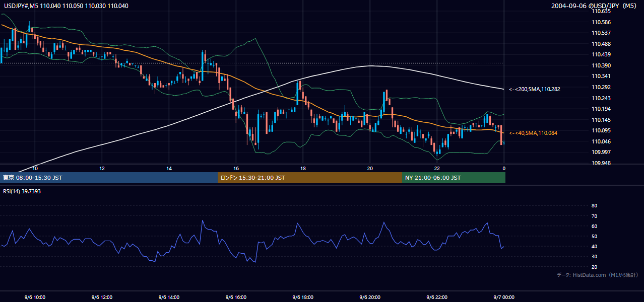Click the 110.243 price axis label

pos(601,98)
